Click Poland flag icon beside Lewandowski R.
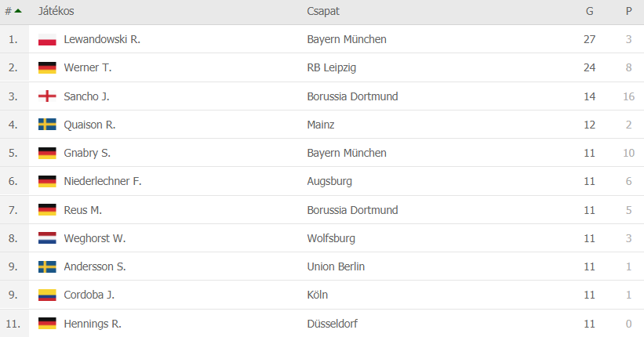The height and width of the screenshot is (337, 644). pyautogui.click(x=47, y=39)
